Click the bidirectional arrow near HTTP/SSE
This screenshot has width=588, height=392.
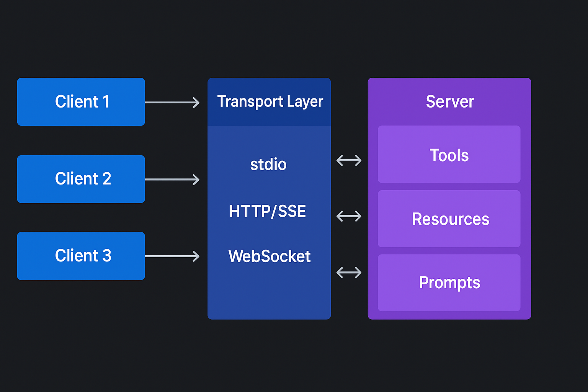349,216
